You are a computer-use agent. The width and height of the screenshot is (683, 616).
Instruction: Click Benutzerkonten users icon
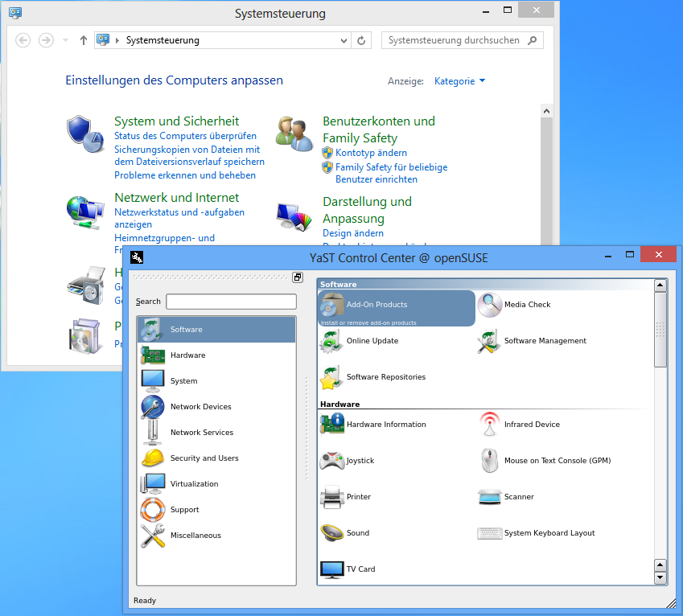tap(294, 133)
